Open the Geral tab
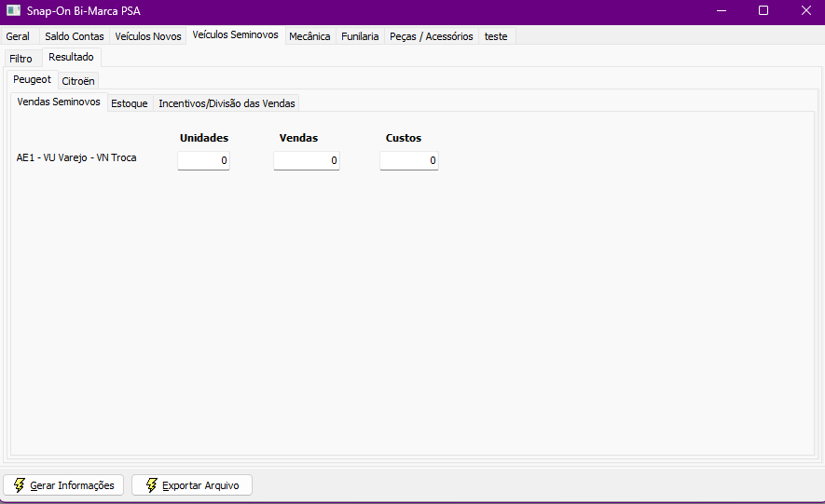Viewport: 825px width, 504px height. 18,36
